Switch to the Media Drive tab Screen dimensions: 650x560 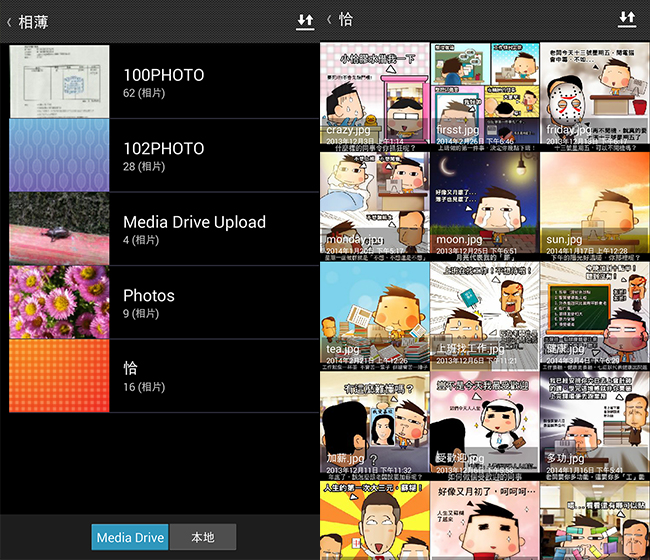[x=130, y=537]
